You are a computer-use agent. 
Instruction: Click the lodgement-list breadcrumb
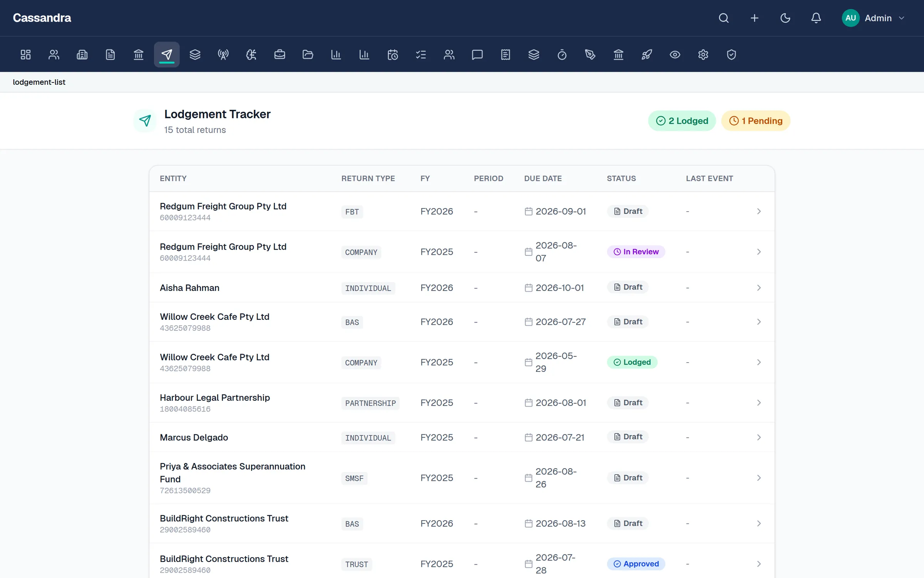click(39, 82)
